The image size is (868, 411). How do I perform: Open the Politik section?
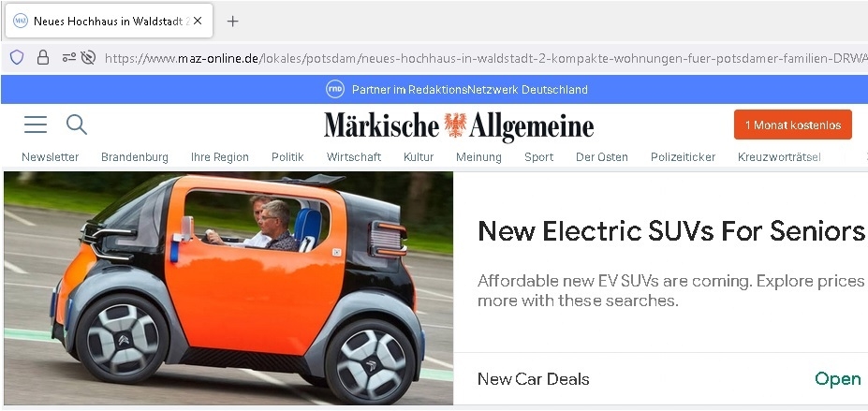tap(287, 157)
